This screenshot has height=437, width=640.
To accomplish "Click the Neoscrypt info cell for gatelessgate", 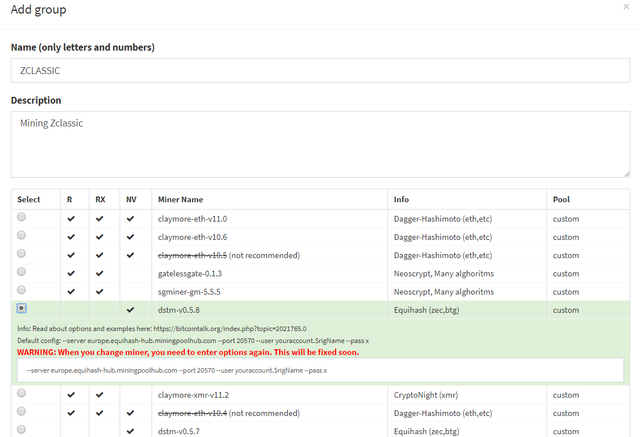I will click(444, 273).
